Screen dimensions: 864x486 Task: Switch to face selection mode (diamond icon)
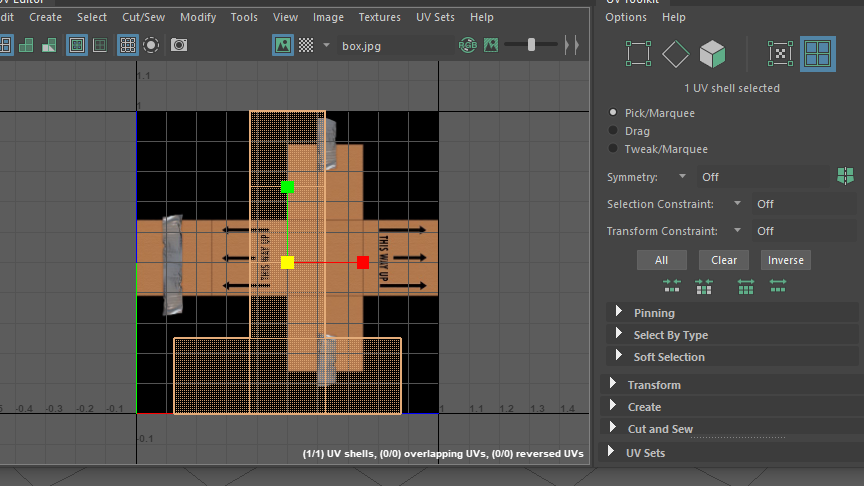coord(676,53)
